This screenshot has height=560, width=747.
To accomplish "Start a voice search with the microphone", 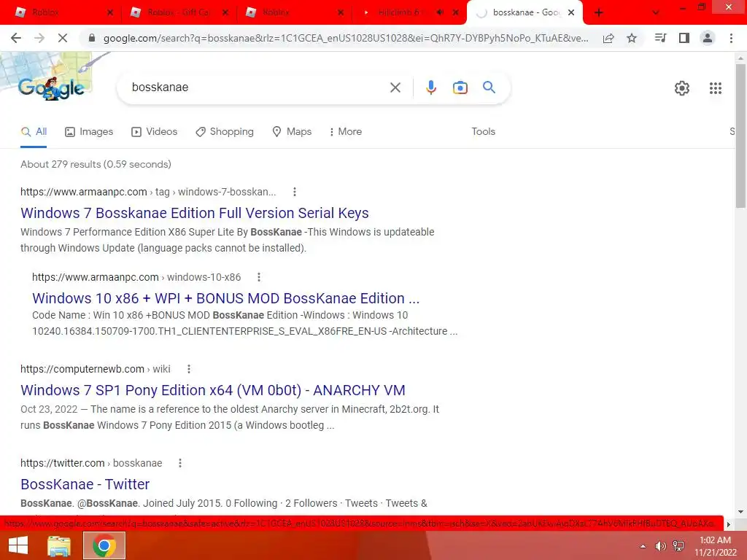I will tap(430, 87).
